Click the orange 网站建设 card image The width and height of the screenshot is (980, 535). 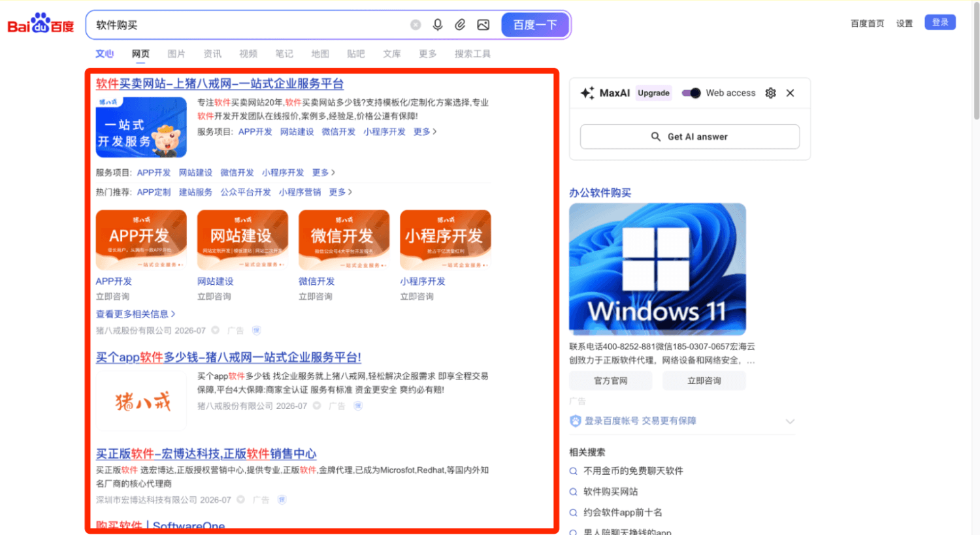pos(242,240)
